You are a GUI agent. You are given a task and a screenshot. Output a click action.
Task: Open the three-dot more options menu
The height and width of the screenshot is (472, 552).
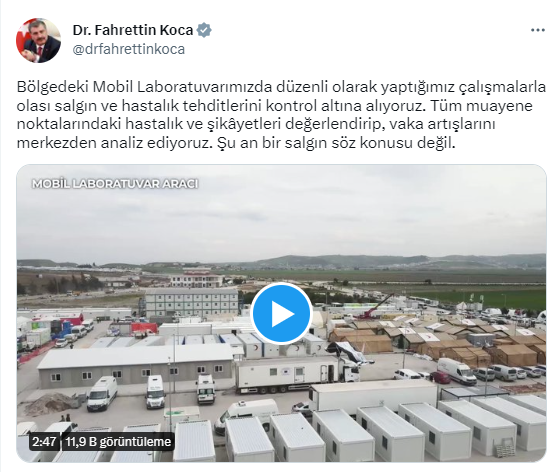(538, 31)
